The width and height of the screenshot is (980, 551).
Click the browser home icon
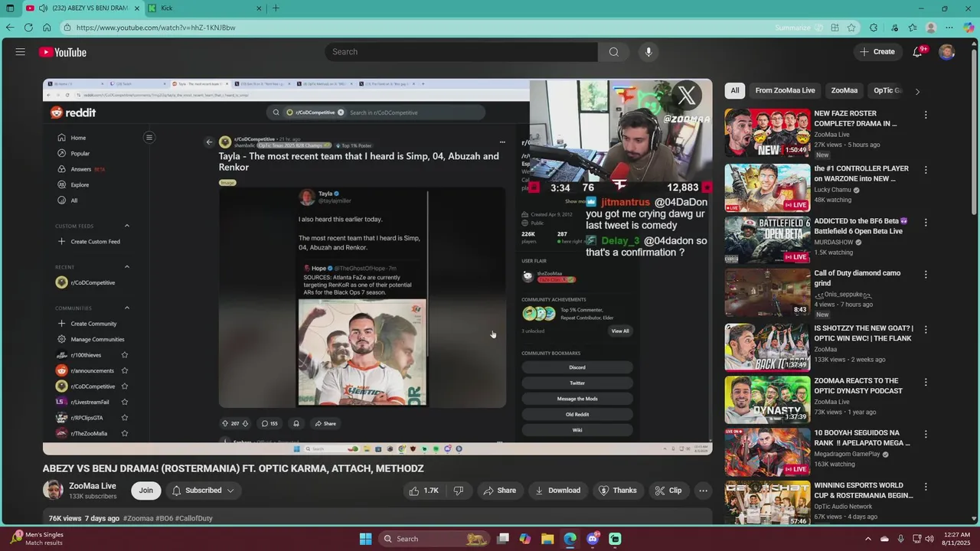[x=47, y=28]
